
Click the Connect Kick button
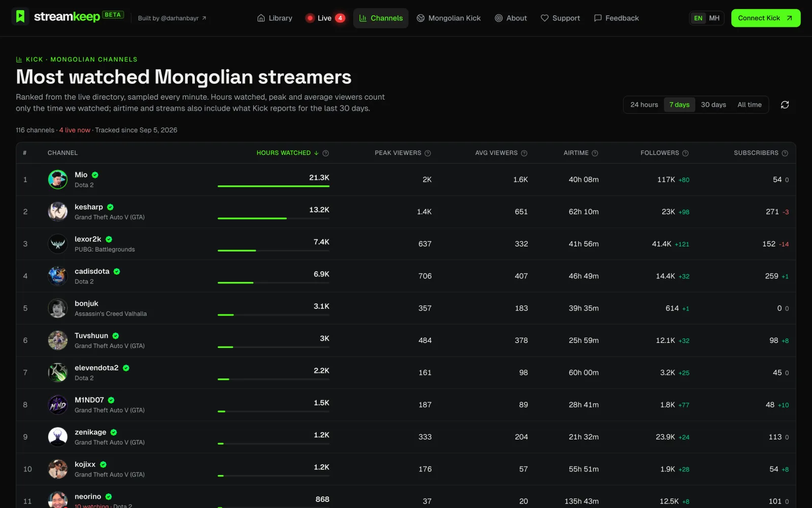765,18
